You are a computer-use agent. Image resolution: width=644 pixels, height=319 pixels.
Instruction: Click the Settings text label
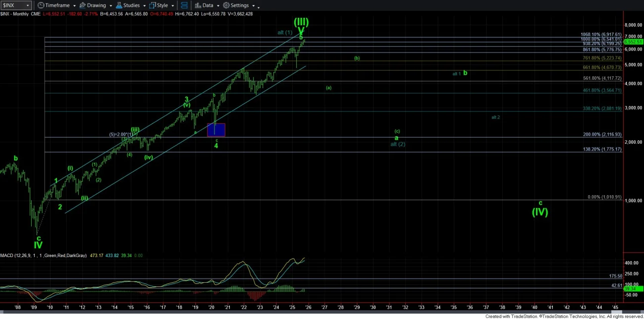(240, 5)
